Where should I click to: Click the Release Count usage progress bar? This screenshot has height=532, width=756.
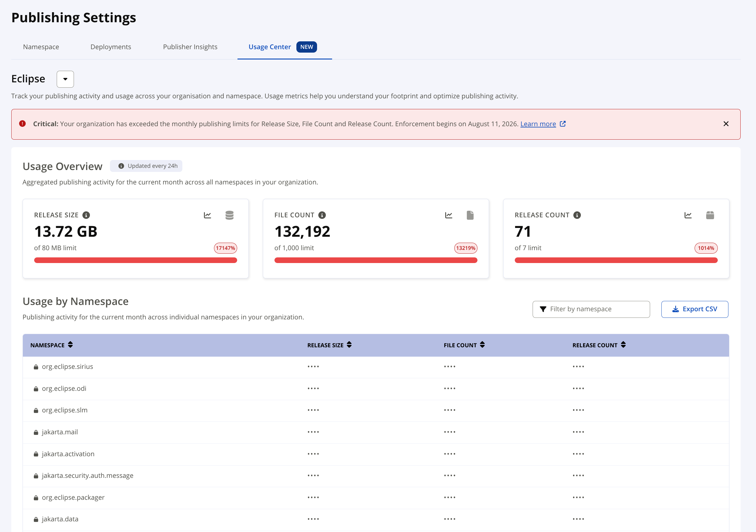[x=616, y=260]
